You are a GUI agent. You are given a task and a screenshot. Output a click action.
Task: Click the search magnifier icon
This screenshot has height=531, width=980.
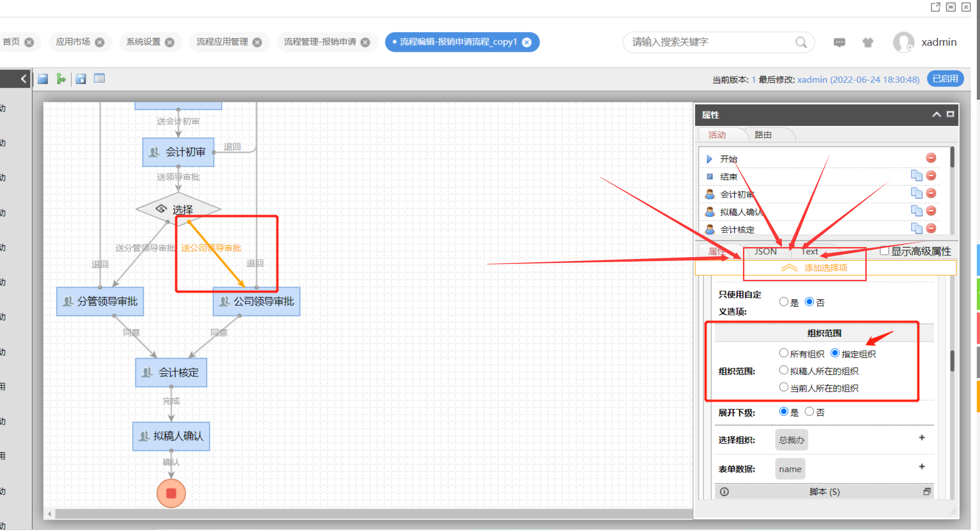coord(801,42)
